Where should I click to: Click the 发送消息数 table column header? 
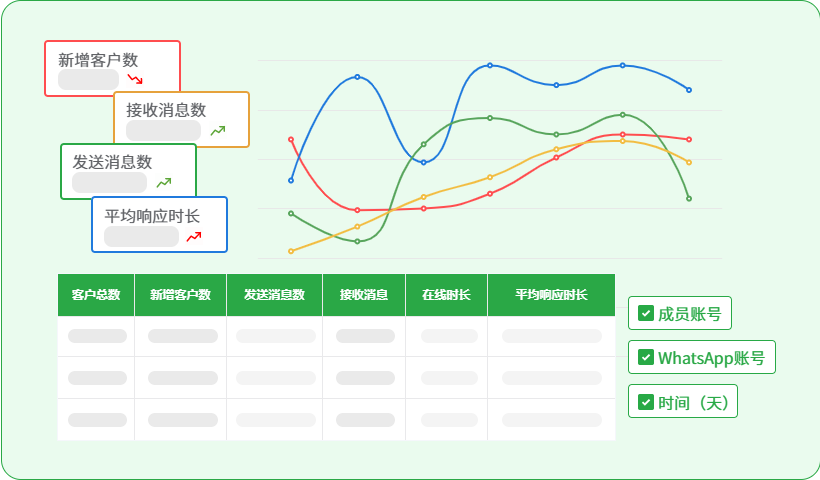[x=274, y=295]
